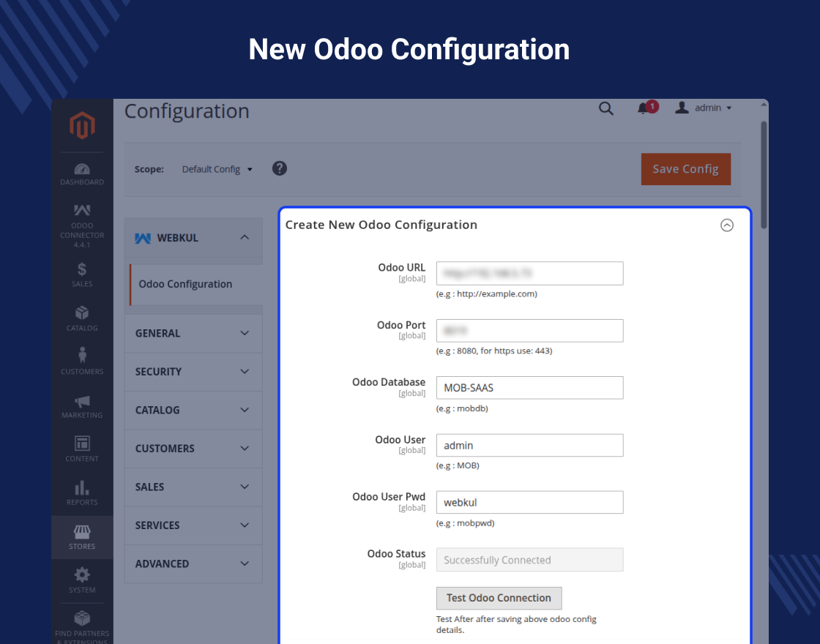This screenshot has width=820, height=644.
Task: Click the Odoo User Pwd field
Action: click(x=530, y=502)
